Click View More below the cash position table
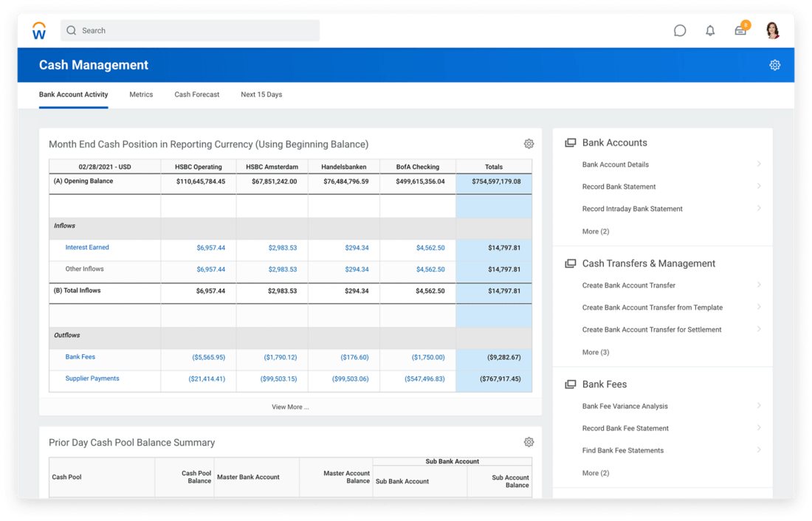This screenshot has height=521, width=812. click(x=289, y=407)
